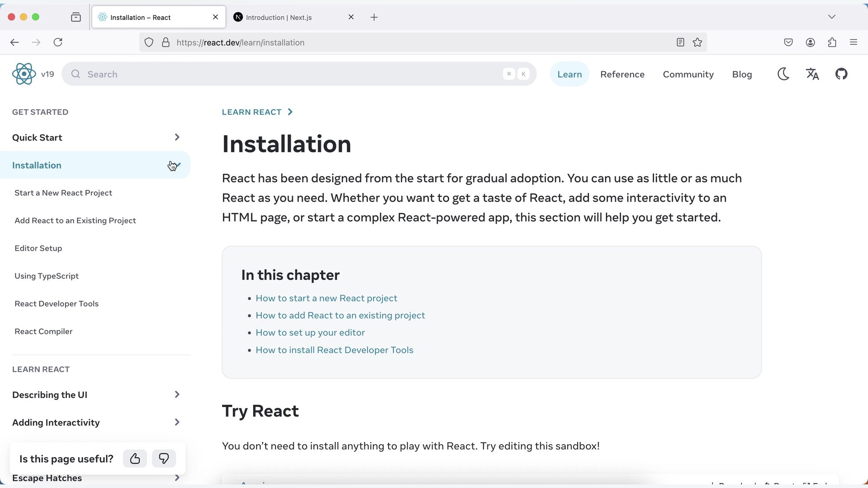Follow How to set up your editor link

310,333
